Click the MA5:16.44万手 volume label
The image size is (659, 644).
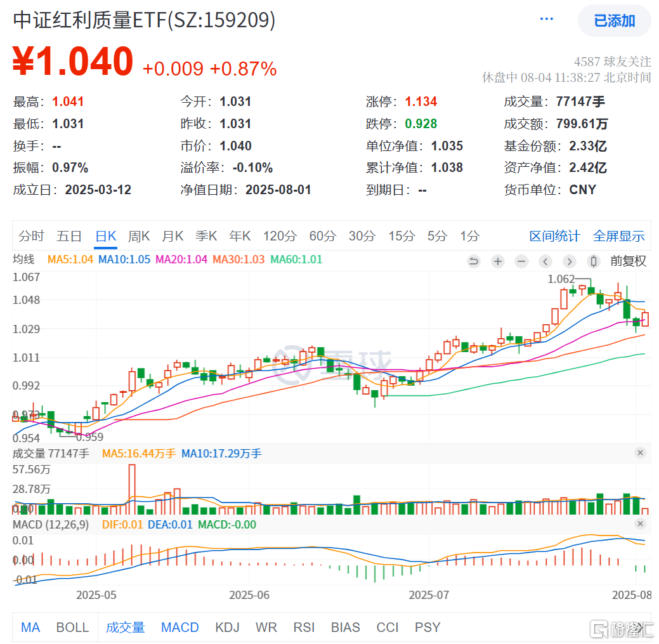coord(139,454)
